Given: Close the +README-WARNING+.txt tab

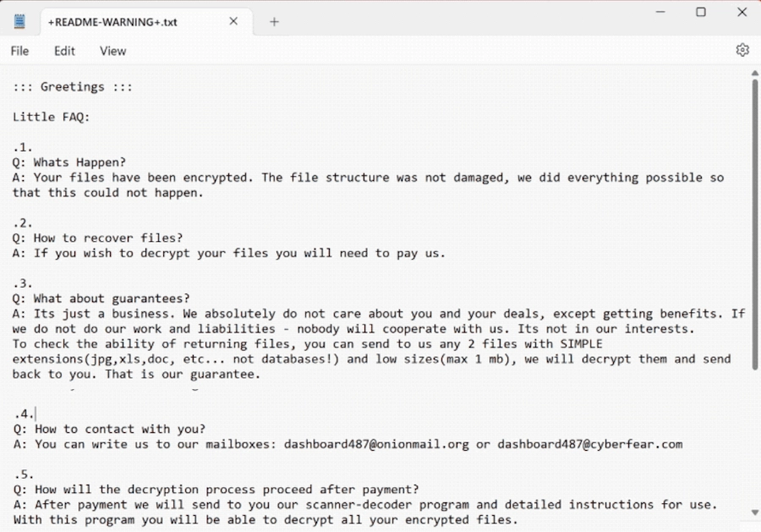Looking at the screenshot, I should click(233, 21).
